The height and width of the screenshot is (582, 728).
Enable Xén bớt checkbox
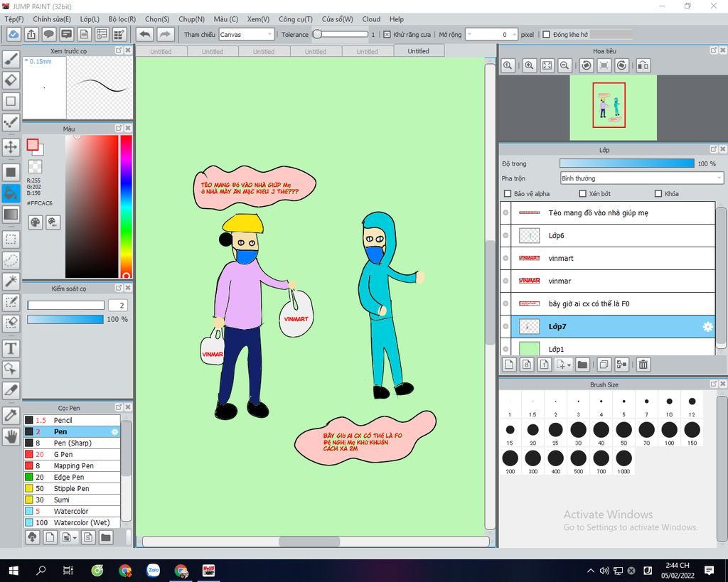[x=583, y=193]
